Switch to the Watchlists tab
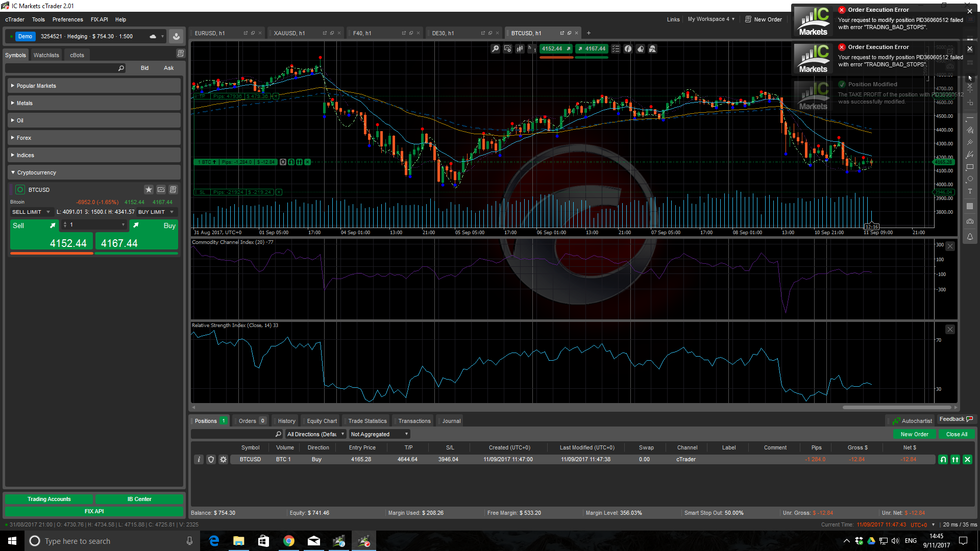Screen dimensions: 980x551 pos(46,55)
